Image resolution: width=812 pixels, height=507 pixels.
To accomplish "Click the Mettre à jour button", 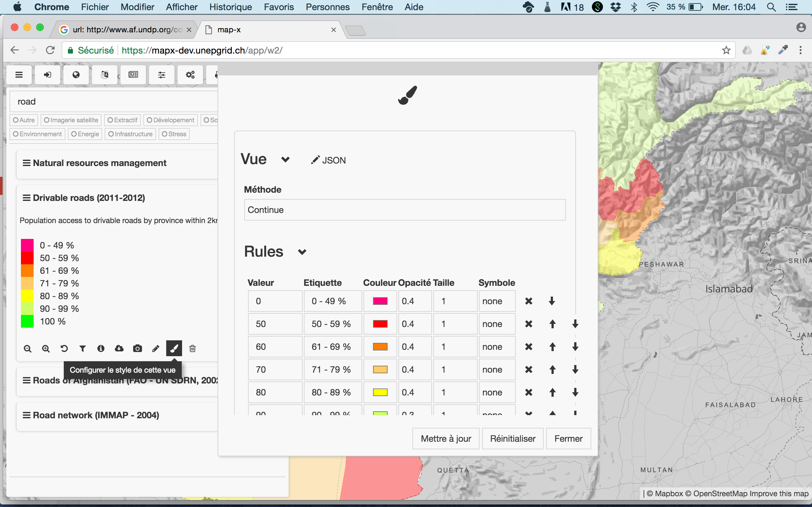I will (x=445, y=438).
